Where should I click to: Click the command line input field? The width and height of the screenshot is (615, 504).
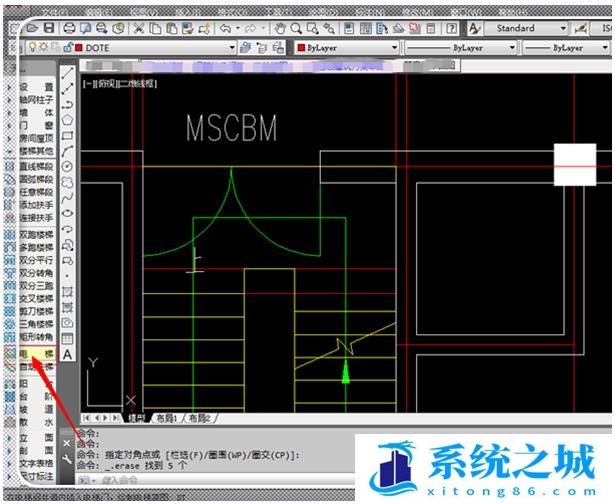click(200, 480)
